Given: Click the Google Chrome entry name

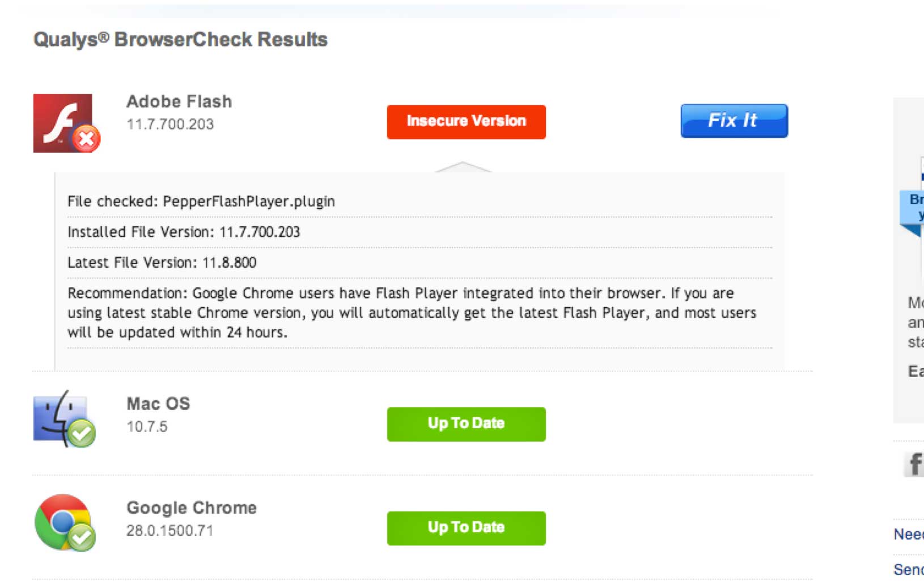Looking at the screenshot, I should [192, 507].
